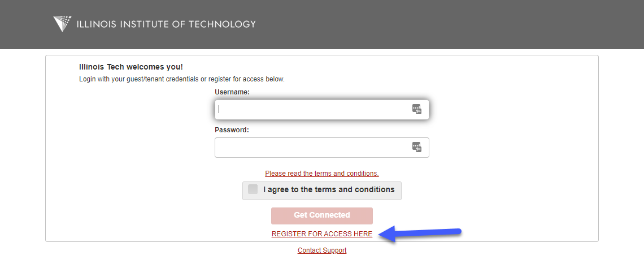Focus the Username input field

322,110
